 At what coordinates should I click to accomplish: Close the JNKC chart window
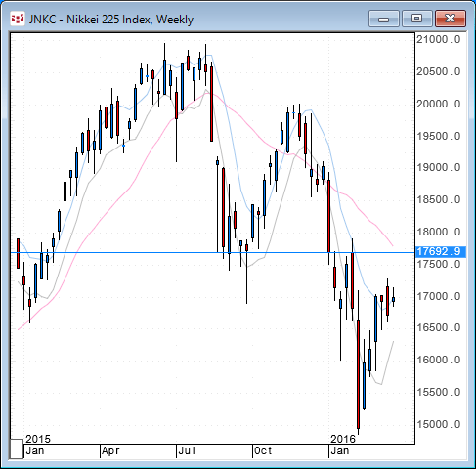click(x=451, y=19)
